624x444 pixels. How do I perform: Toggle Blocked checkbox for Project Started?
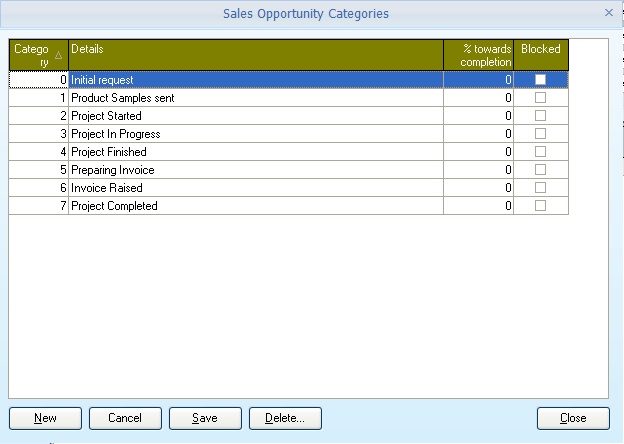[541, 116]
